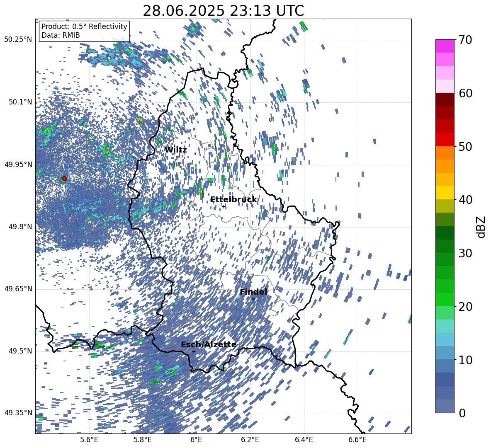Click the 49.95°N latitude label

click(x=18, y=165)
